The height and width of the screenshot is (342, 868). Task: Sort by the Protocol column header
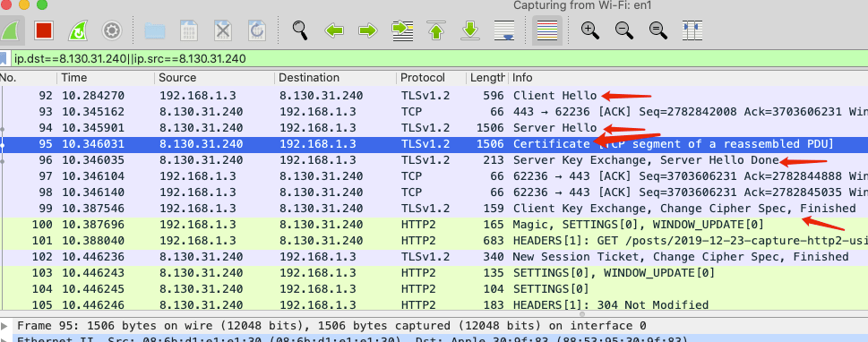[x=431, y=78]
